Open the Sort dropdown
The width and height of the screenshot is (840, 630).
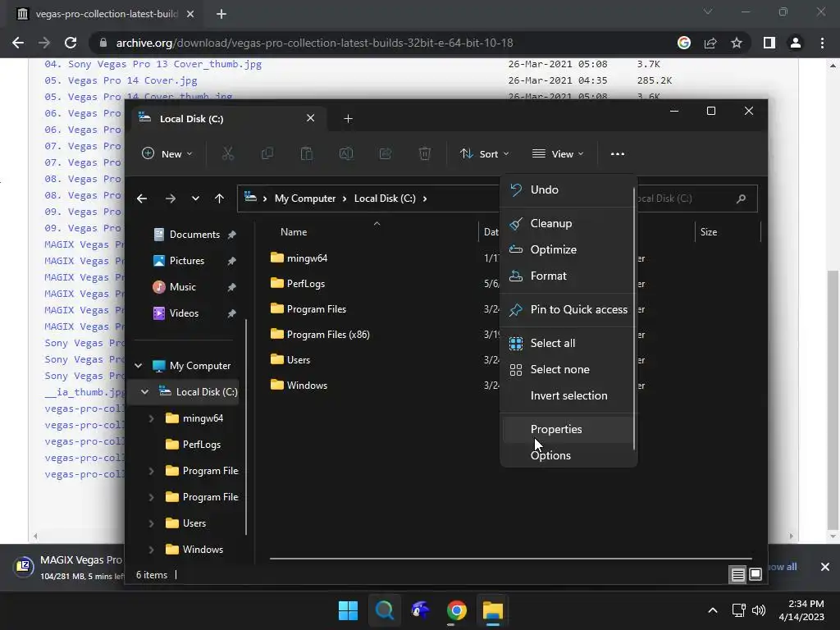[x=484, y=153]
